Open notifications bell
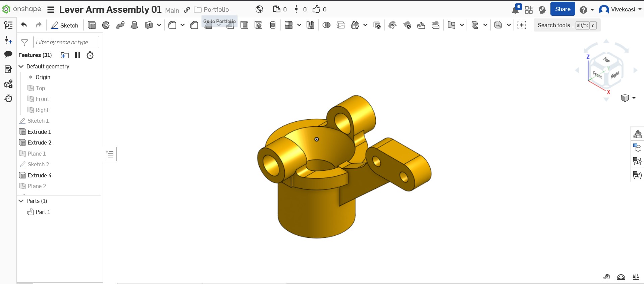The height and width of the screenshot is (284, 644). tap(516, 10)
